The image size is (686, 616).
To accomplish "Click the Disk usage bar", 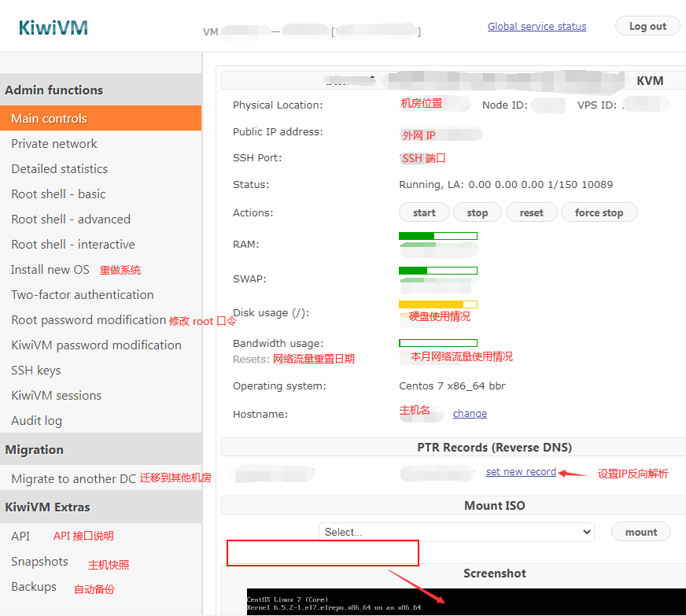I will tap(438, 304).
